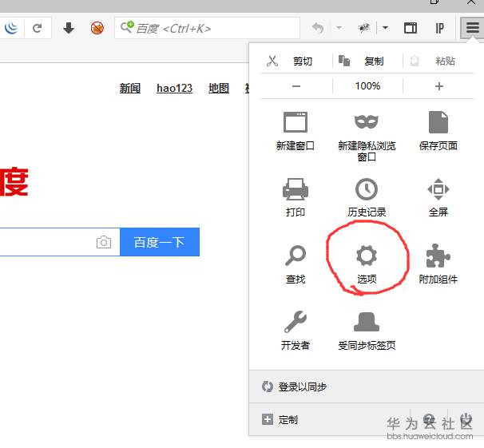Click the 新闻 link

(x=130, y=88)
